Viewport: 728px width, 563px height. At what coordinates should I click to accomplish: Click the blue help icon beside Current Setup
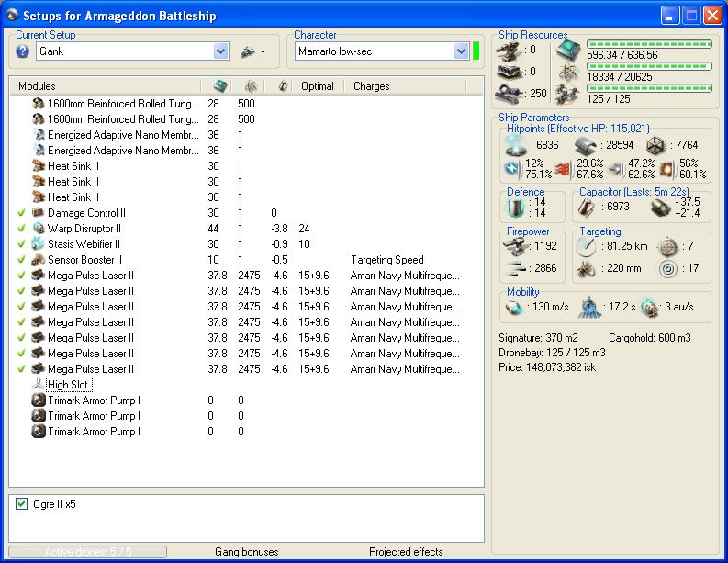(x=23, y=51)
